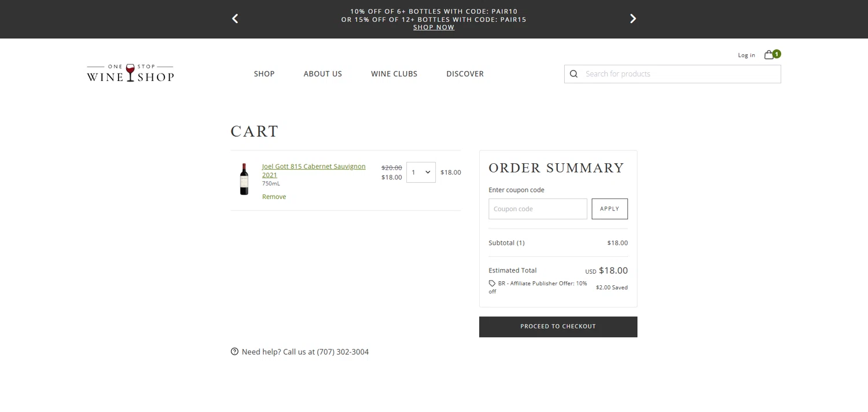Click the discount tag icon

492,284
